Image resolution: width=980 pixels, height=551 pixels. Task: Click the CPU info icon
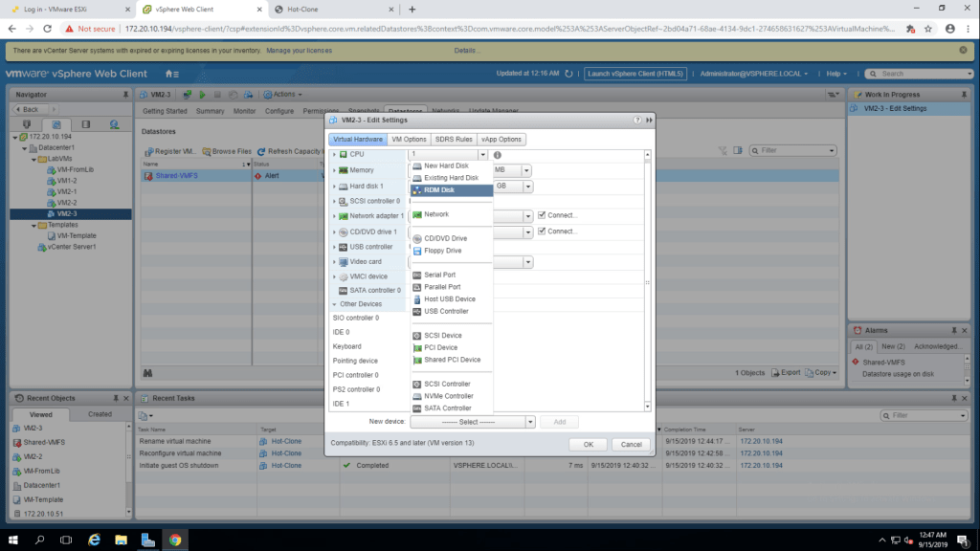[x=499, y=154]
